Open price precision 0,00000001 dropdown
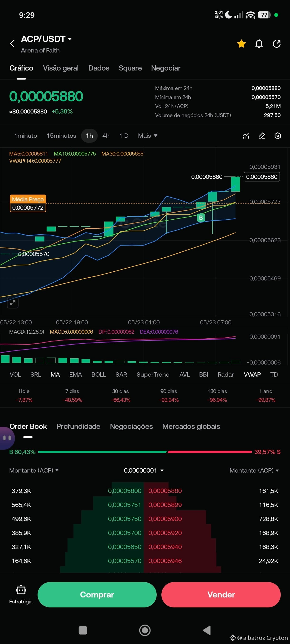 point(144,470)
